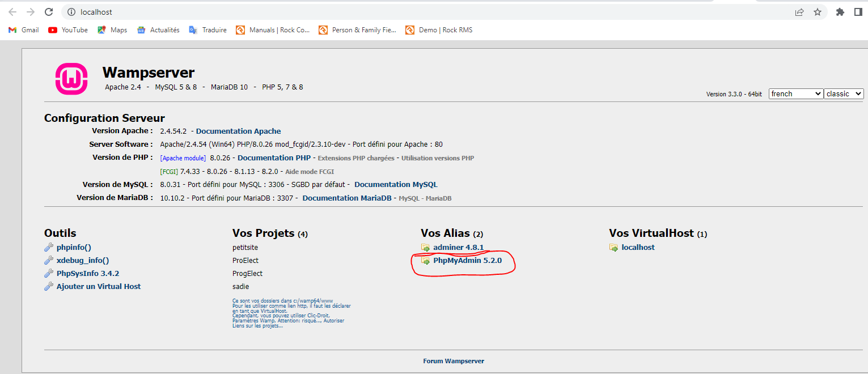Click the wrench icon beside Ajouter un Virtual Host
This screenshot has width=868, height=374.
click(x=49, y=287)
